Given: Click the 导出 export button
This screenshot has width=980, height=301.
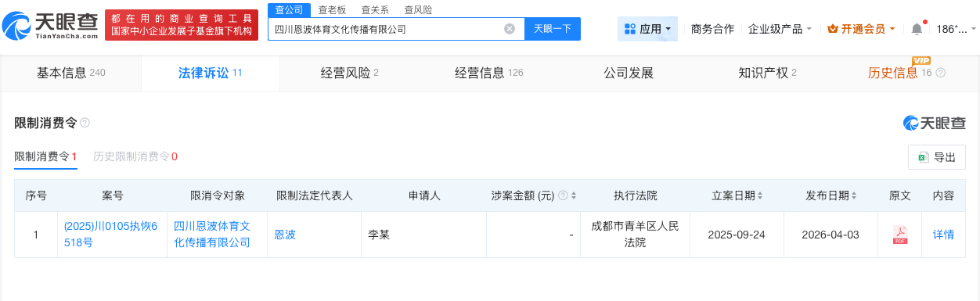Looking at the screenshot, I should [936, 157].
